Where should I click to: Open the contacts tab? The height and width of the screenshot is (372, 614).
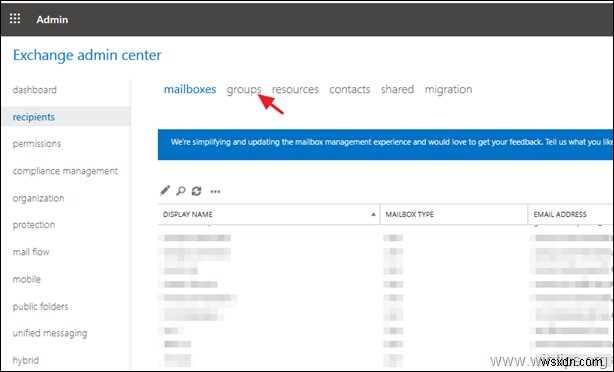point(350,89)
